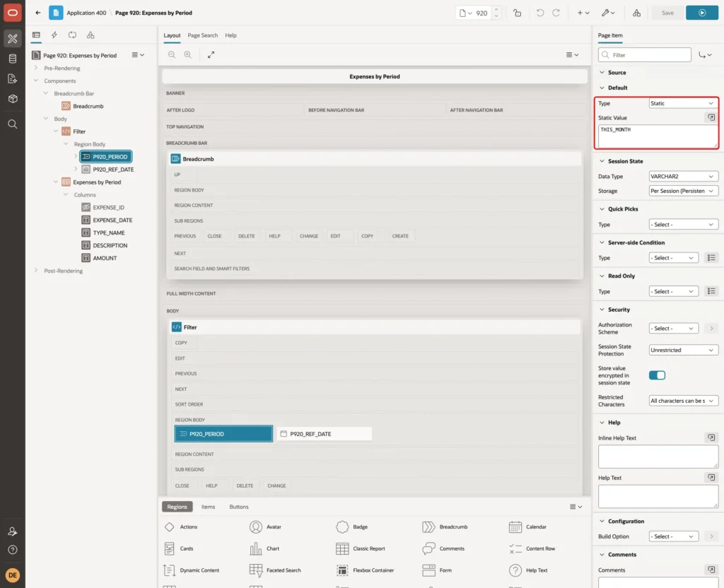The height and width of the screenshot is (588, 724).
Task: Click the page lock icon in toolbar
Action: point(517,13)
